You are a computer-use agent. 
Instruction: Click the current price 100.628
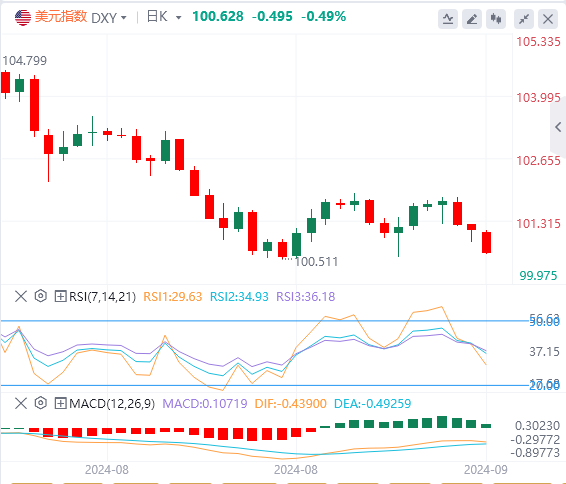[218, 17]
